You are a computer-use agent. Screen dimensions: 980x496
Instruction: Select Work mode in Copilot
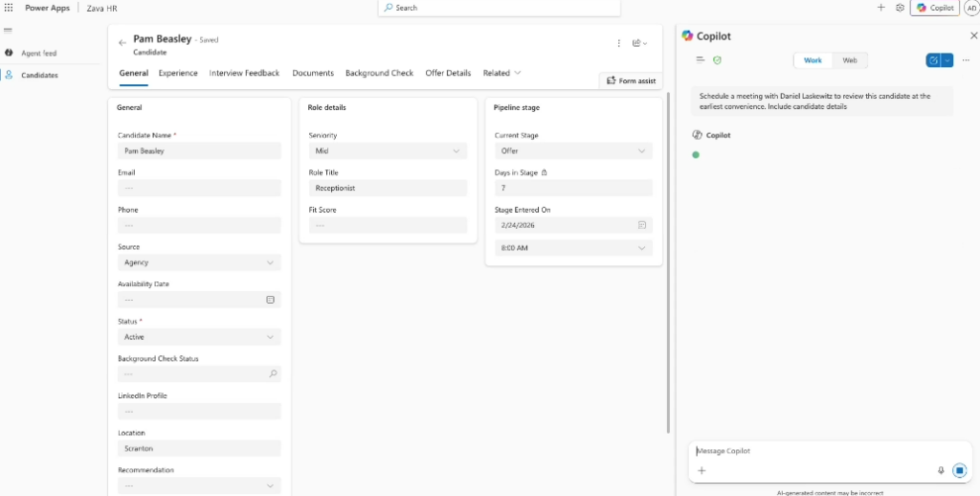click(813, 60)
